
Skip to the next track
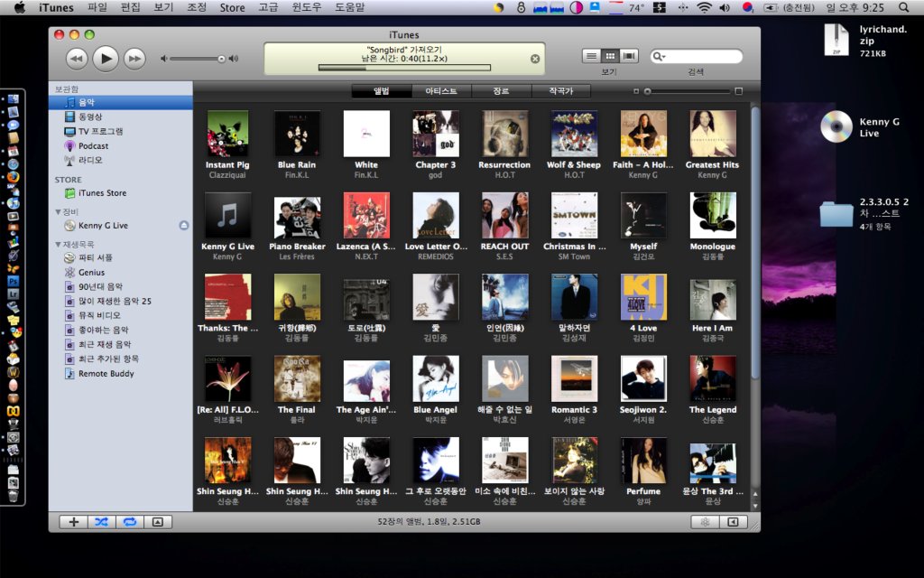point(135,59)
